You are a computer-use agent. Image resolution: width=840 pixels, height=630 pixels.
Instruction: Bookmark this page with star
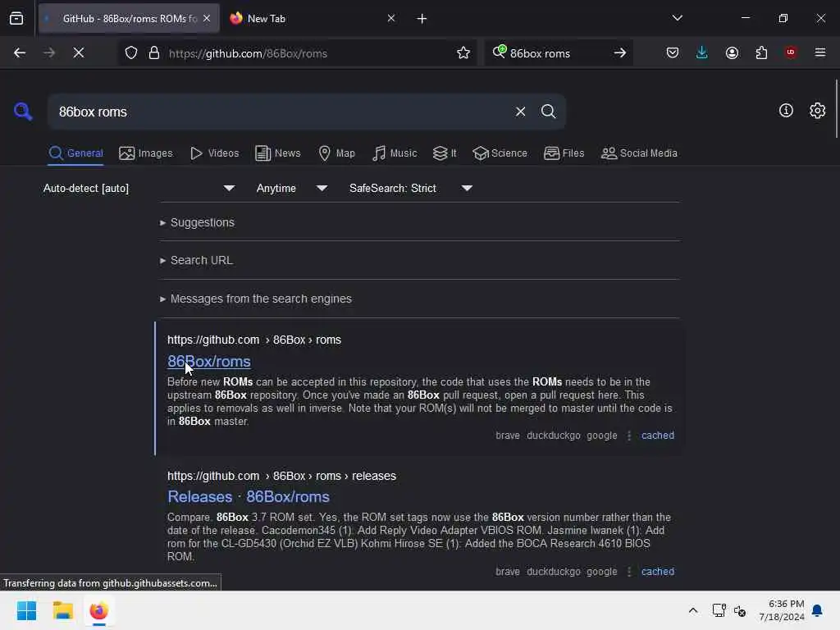tap(463, 52)
